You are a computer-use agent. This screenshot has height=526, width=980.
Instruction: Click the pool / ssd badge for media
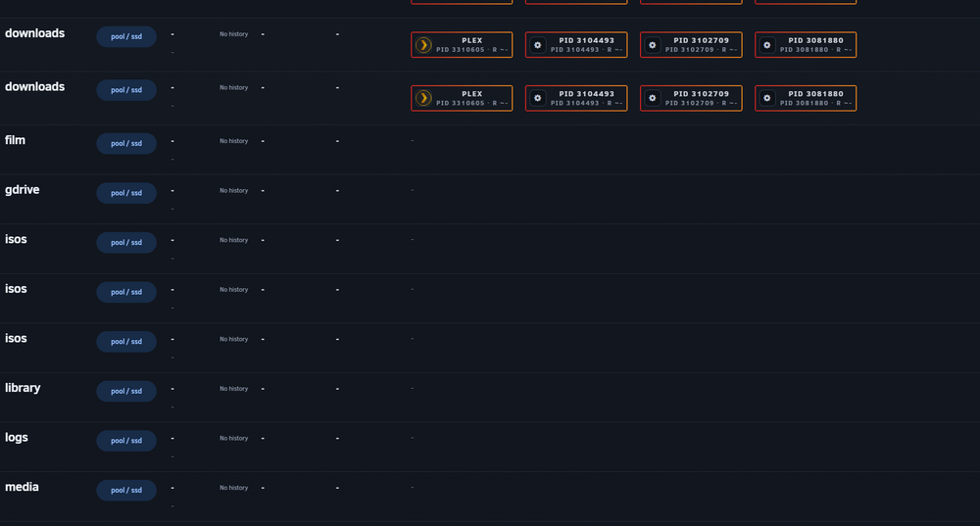tap(126, 491)
